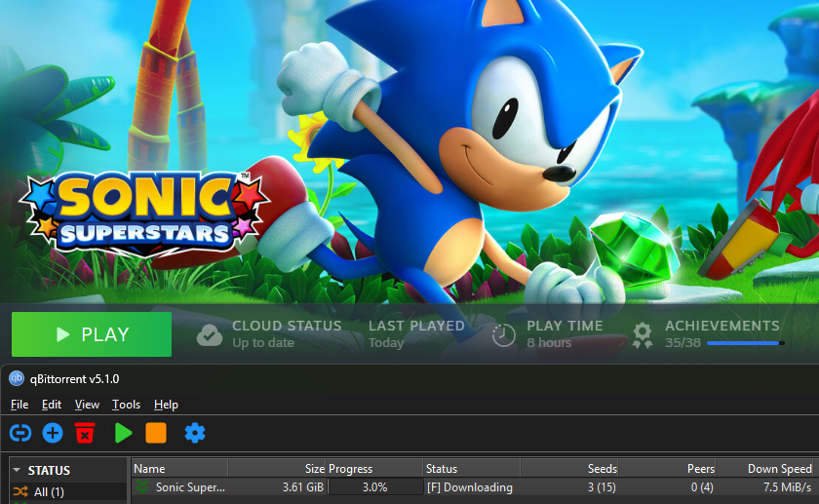Screen dimensions: 819x504
Task: Click the add torrent file plus icon
Action: pos(53,433)
